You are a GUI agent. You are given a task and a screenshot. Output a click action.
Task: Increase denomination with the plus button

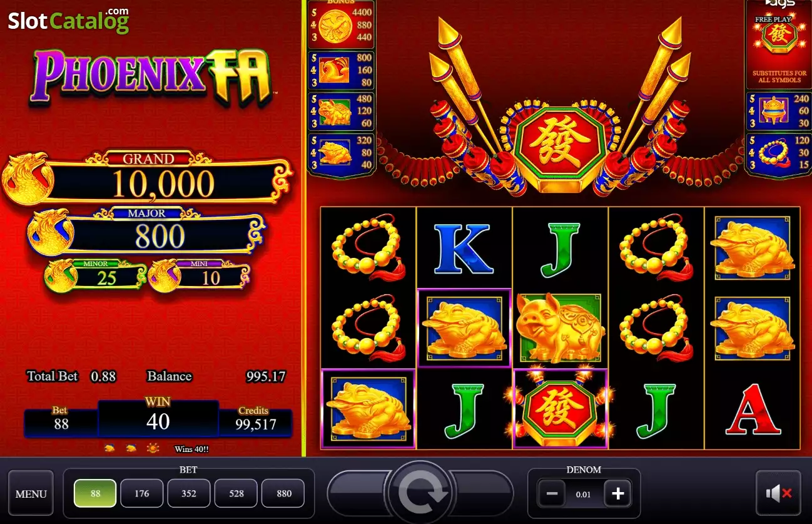point(618,494)
